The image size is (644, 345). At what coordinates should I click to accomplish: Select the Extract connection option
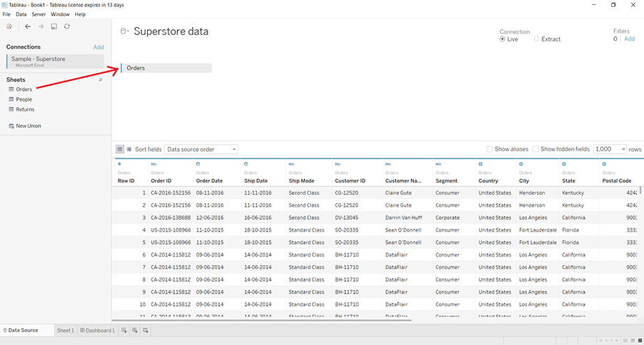pyautogui.click(x=536, y=40)
